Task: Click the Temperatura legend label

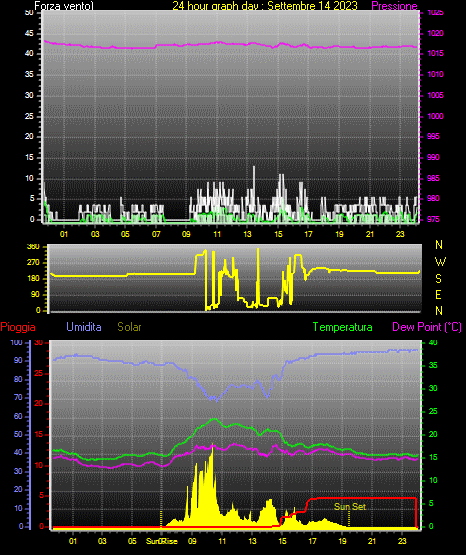Action: tap(342, 327)
